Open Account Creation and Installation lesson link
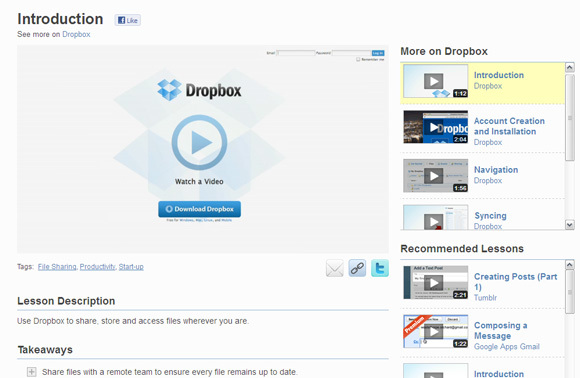This screenshot has width=580, height=378. [x=509, y=126]
